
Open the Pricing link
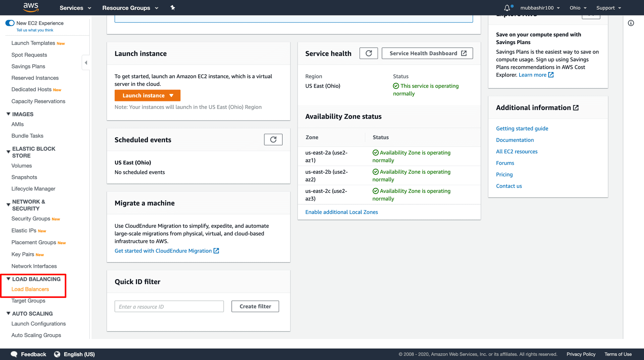504,174
